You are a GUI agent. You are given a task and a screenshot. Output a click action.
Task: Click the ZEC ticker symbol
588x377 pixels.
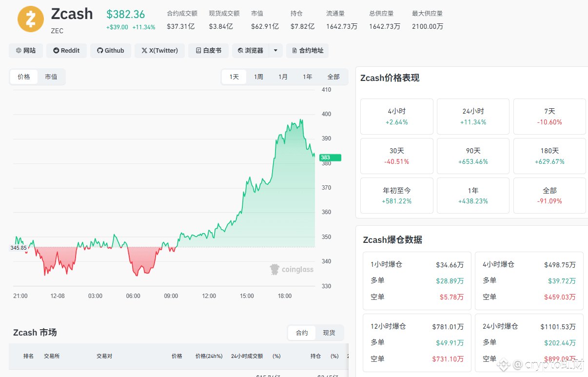(x=57, y=31)
